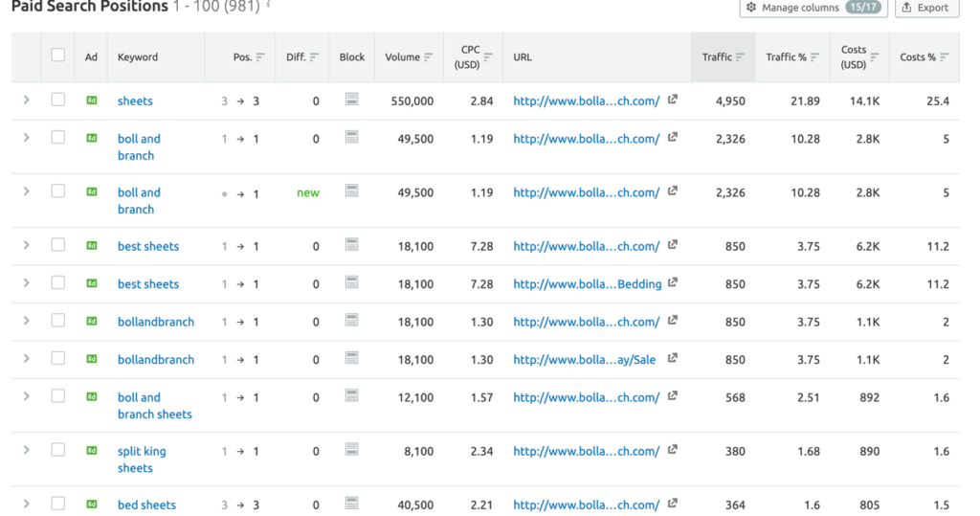Check the box for sheets keyword row
The height and width of the screenshot is (516, 980).
click(58, 100)
